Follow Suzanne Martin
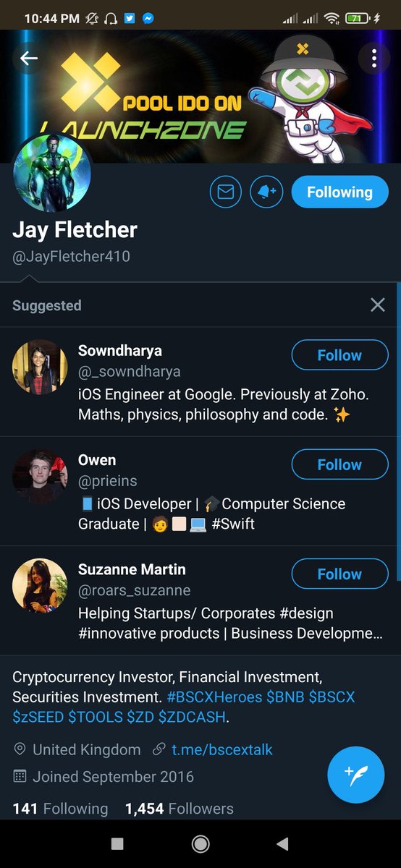Viewport: 401px width, 868px height. point(339,574)
